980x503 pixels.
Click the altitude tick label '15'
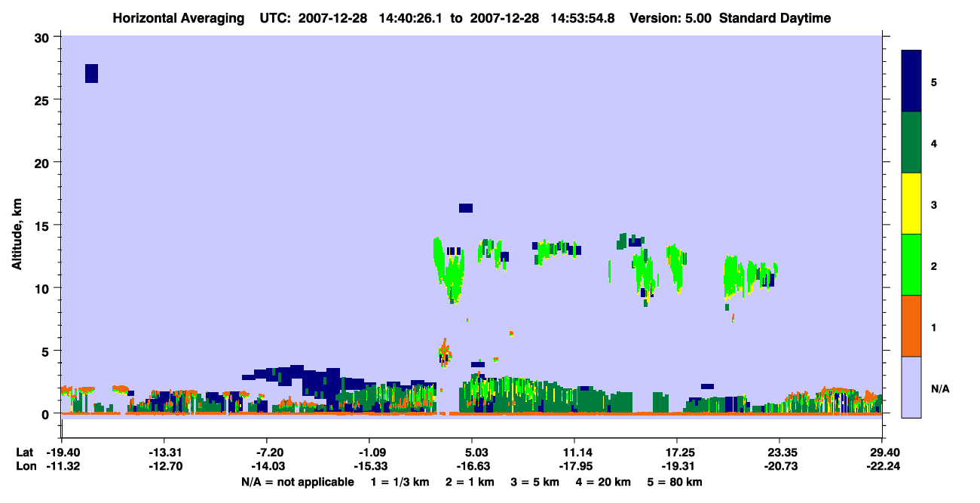coord(44,225)
